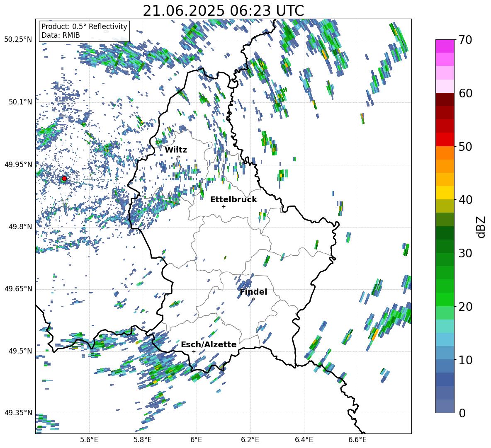Screen dimensions: 491x448
Task: Pick the yellow colorbar segment near 40
Action: point(445,193)
